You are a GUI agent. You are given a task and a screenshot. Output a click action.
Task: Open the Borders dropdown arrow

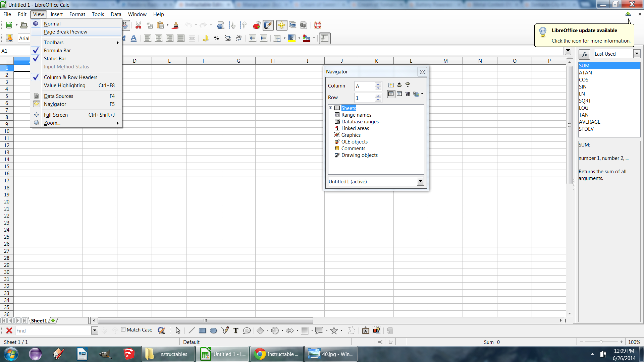(284, 38)
